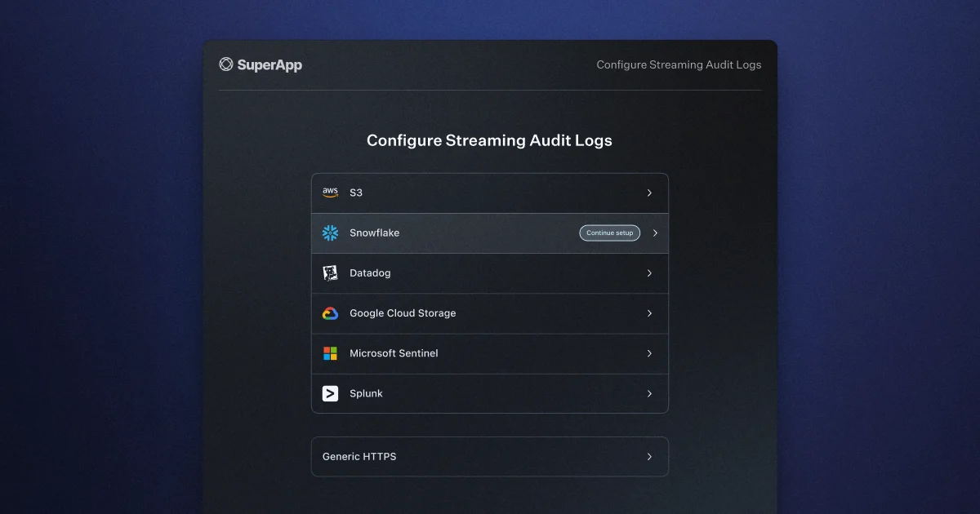This screenshot has width=980, height=514.
Task: Click the AWS icon in S3 row
Action: coord(330,193)
